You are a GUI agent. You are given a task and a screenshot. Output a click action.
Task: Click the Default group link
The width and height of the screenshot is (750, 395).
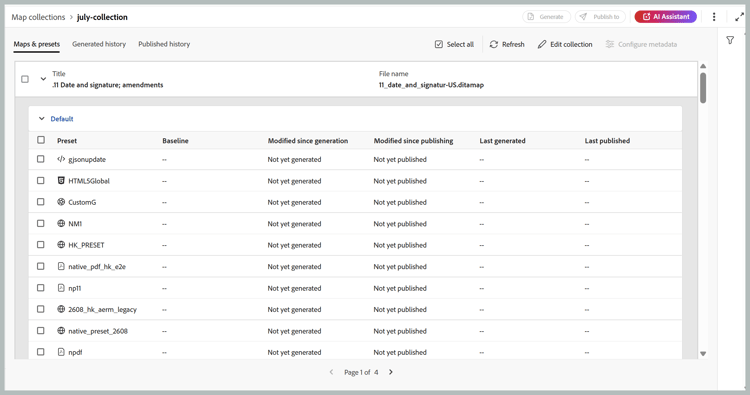click(x=62, y=119)
